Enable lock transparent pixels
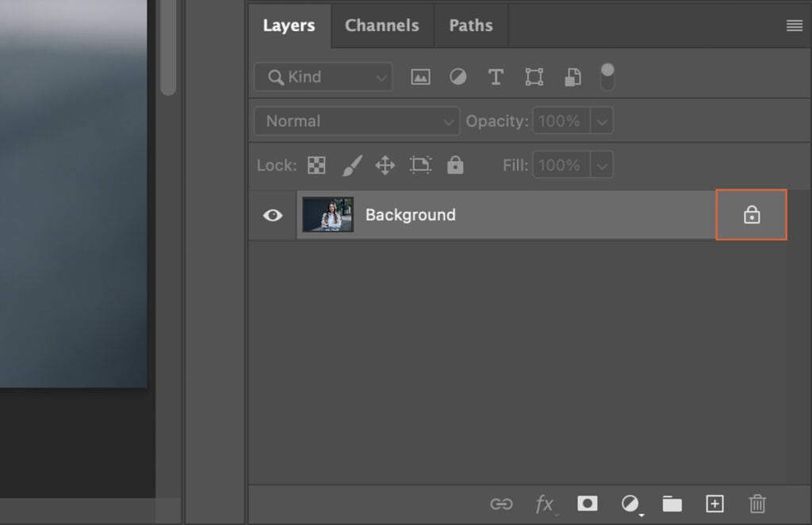The image size is (812, 525). [x=316, y=165]
